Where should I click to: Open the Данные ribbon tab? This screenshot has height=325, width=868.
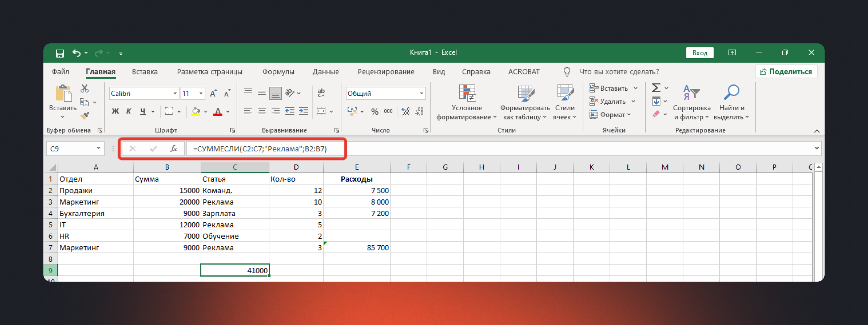(x=325, y=72)
